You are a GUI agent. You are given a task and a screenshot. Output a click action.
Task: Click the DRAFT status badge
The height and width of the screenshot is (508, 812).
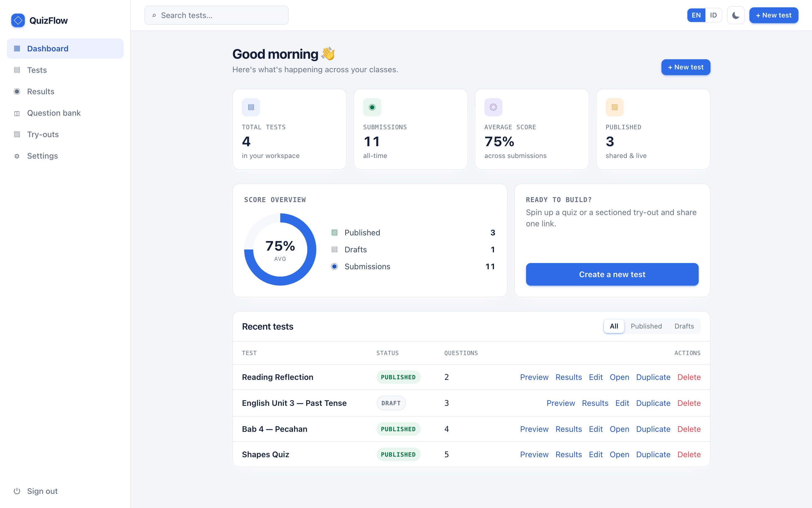point(391,403)
